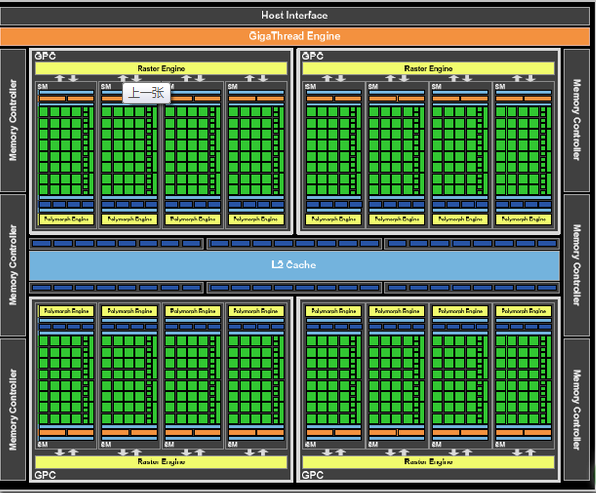The width and height of the screenshot is (596, 493).
Task: Click Raster Engine in the upper-left GPC
Action: [x=161, y=68]
